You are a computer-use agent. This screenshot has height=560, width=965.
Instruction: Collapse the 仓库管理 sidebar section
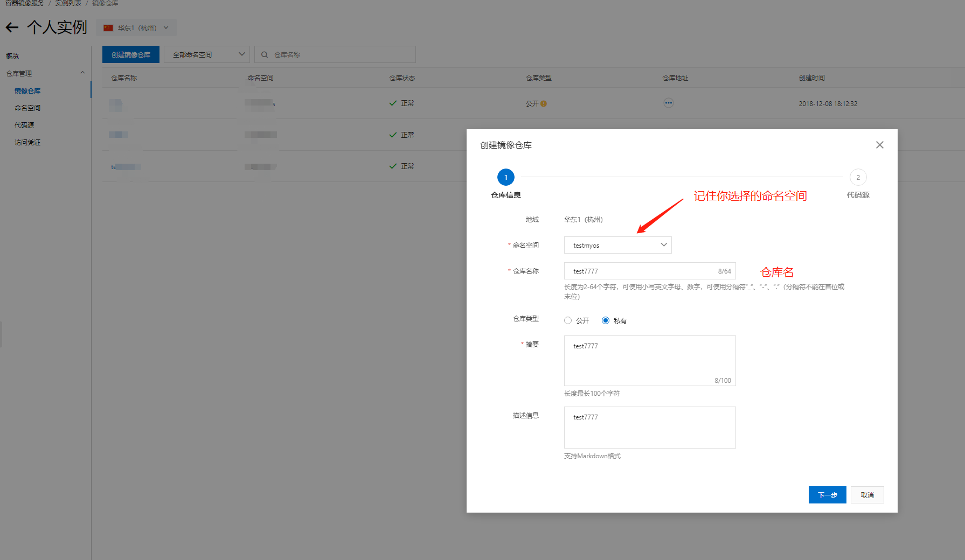point(82,73)
